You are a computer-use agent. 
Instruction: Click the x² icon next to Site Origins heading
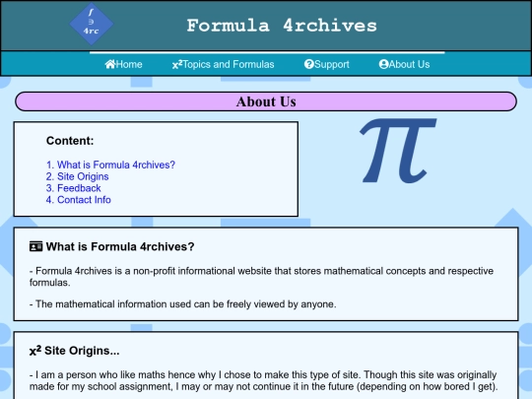[35, 351]
